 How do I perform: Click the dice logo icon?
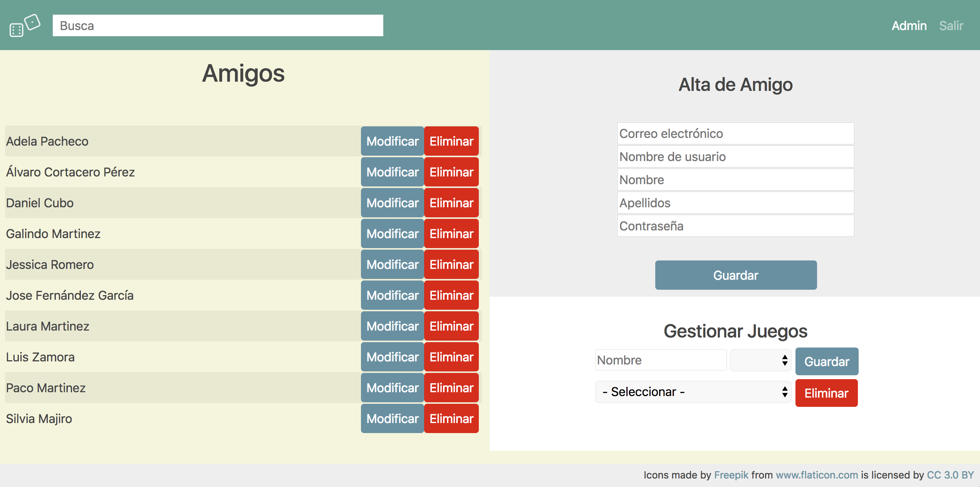click(25, 25)
